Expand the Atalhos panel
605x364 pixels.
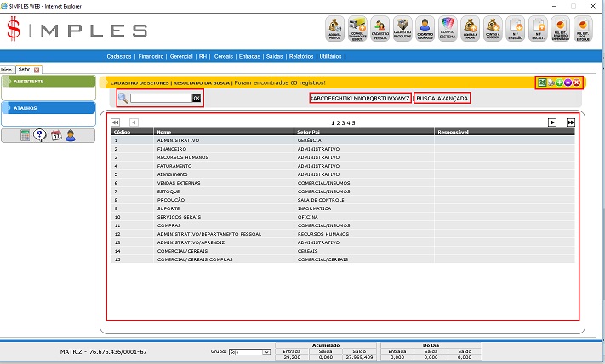[49, 108]
